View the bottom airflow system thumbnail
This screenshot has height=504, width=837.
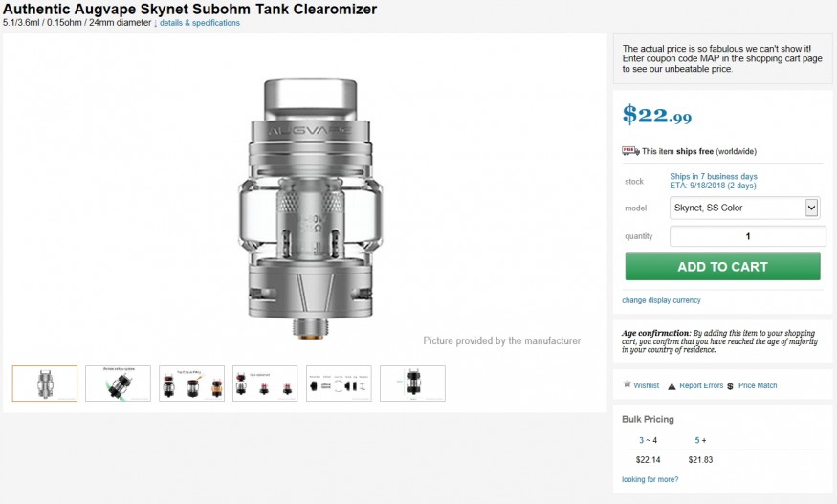coord(118,383)
